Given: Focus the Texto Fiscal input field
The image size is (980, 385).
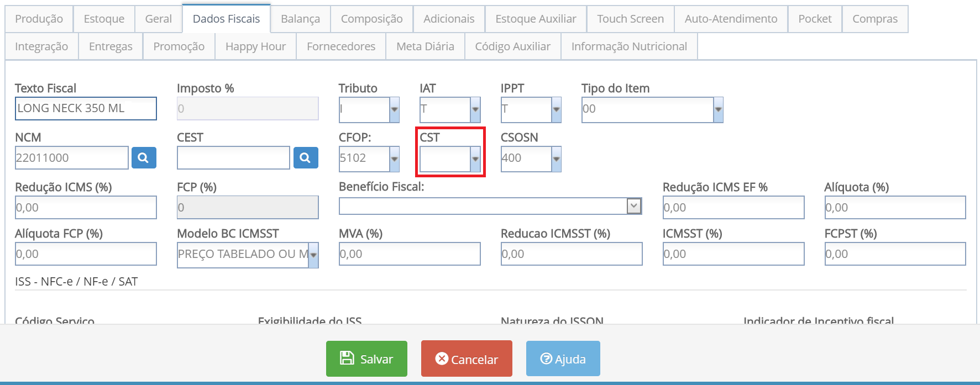Looking at the screenshot, I should click(x=86, y=108).
